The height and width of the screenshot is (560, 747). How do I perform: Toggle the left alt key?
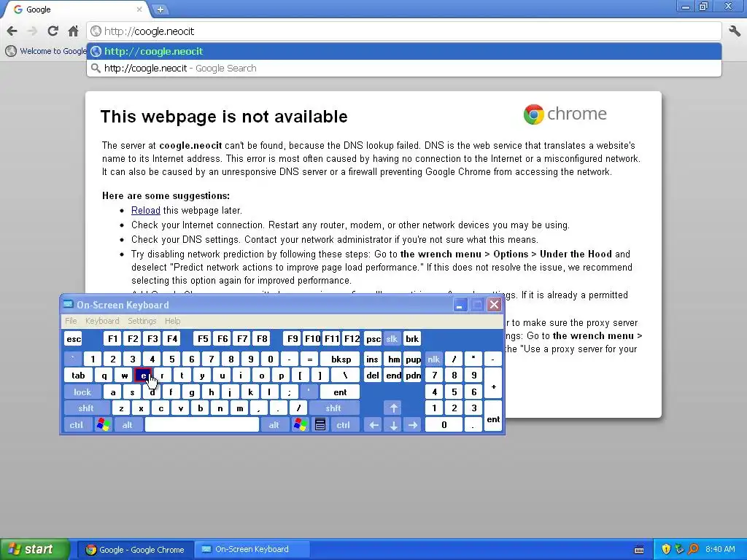[x=127, y=425]
